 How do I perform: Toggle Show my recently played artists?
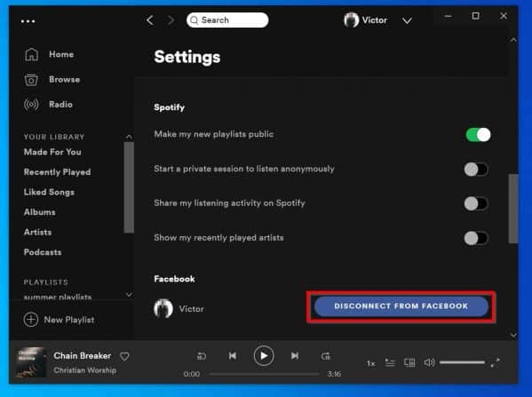476,238
